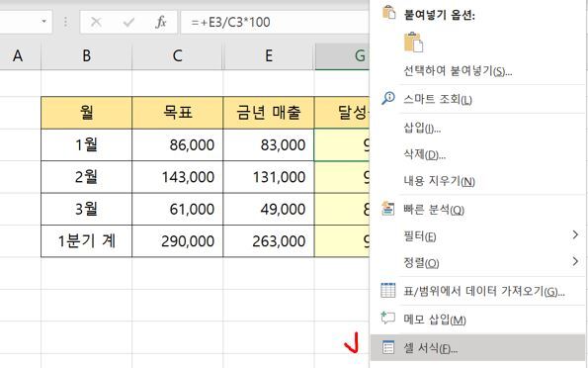The height and width of the screenshot is (368, 588).
Task: Click the Format Cells icon
Action: [x=388, y=347]
